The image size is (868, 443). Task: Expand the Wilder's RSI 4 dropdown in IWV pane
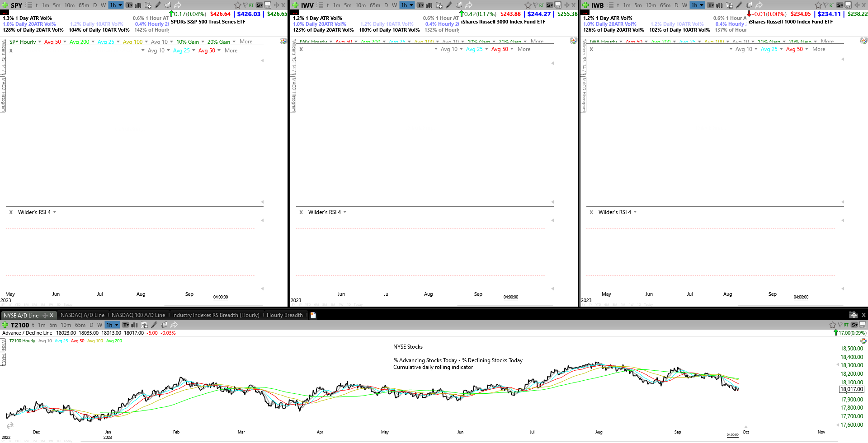(345, 212)
